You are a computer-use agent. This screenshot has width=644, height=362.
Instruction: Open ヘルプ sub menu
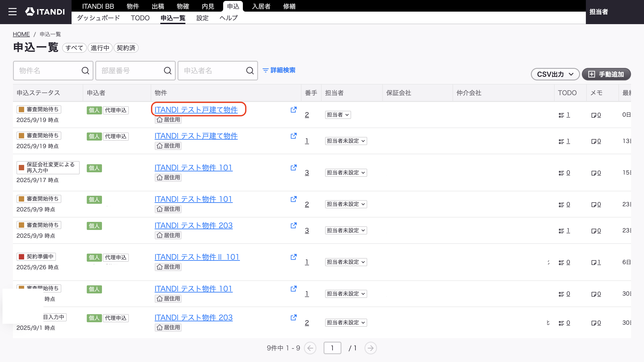(x=229, y=18)
